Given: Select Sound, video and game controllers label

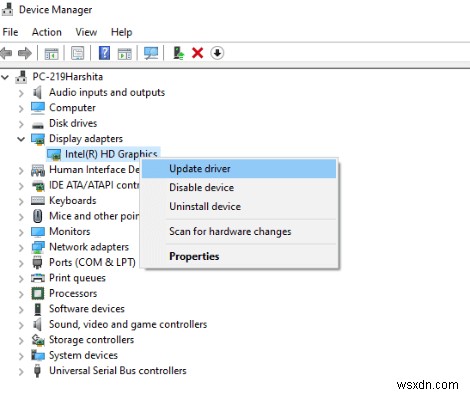Looking at the screenshot, I should click(128, 324).
